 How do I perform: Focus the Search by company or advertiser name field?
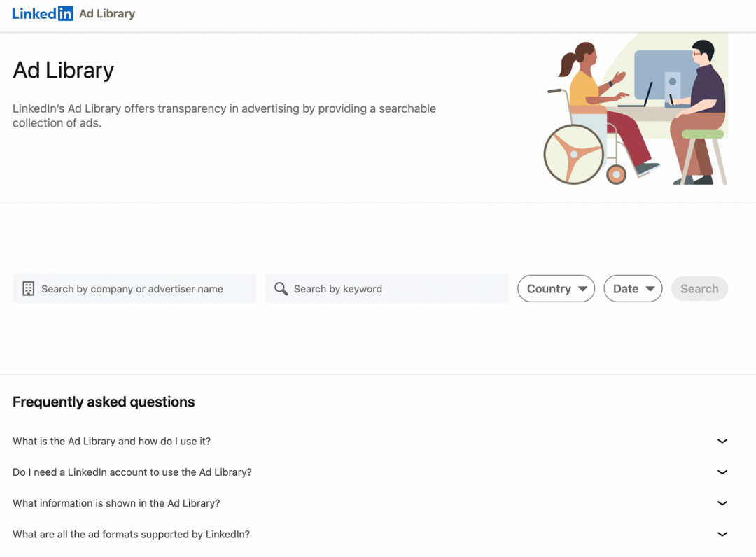coord(134,288)
